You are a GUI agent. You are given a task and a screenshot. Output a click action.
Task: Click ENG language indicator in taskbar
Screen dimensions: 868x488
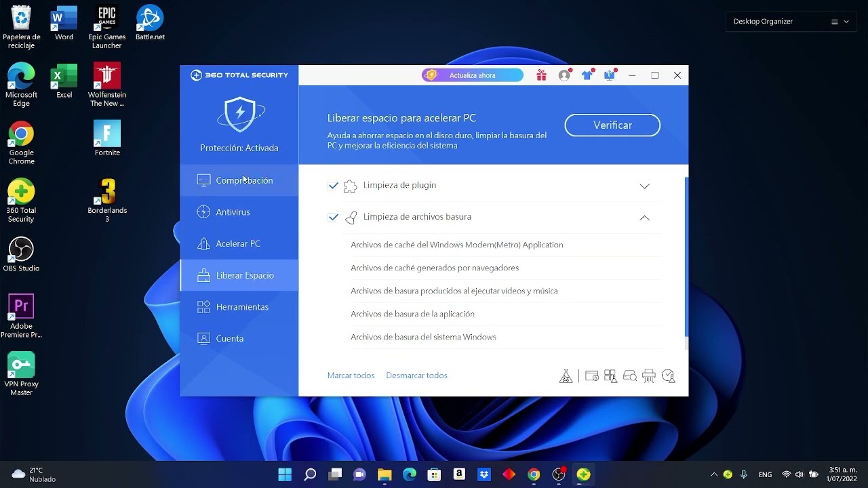pyautogui.click(x=765, y=474)
